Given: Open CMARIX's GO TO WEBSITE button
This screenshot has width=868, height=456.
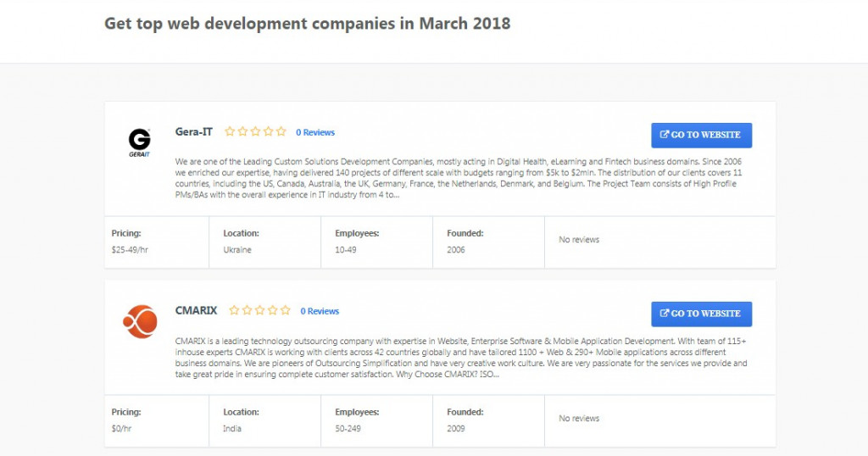Looking at the screenshot, I should pyautogui.click(x=701, y=314).
